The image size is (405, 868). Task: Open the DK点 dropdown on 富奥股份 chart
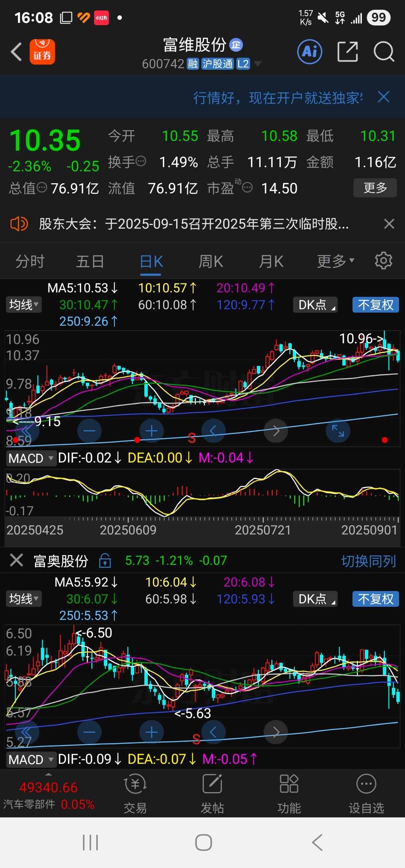pos(315,599)
